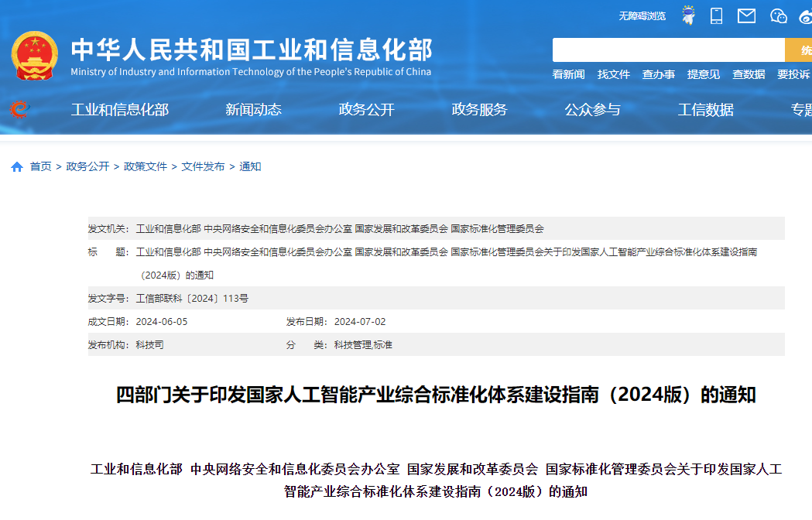Click the national emblem logo
Viewport: 812px width, 520px height.
34,56
